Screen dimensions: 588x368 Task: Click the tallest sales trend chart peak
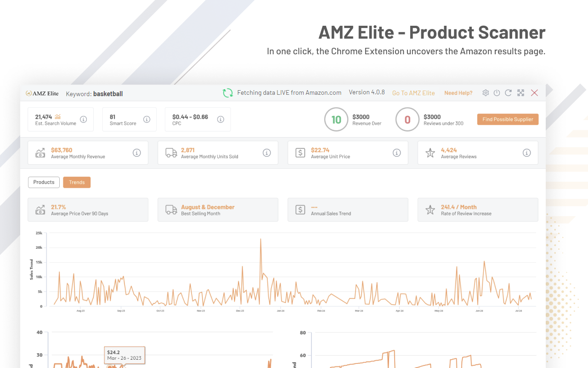260,239
